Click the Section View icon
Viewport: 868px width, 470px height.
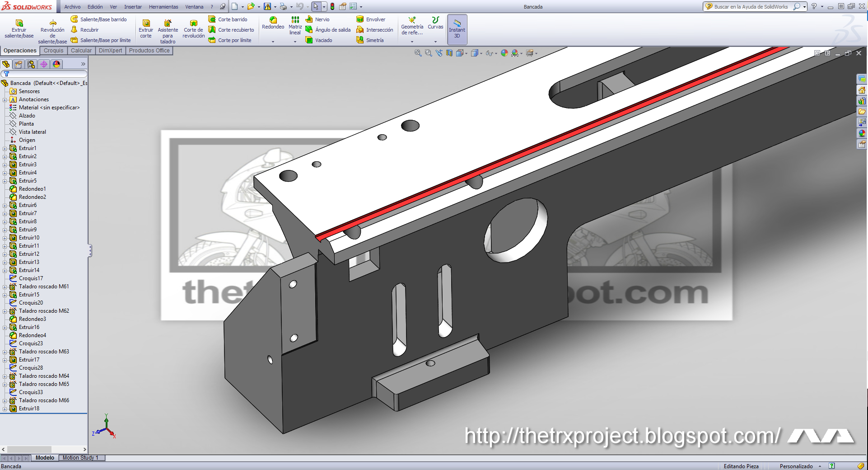coord(449,53)
